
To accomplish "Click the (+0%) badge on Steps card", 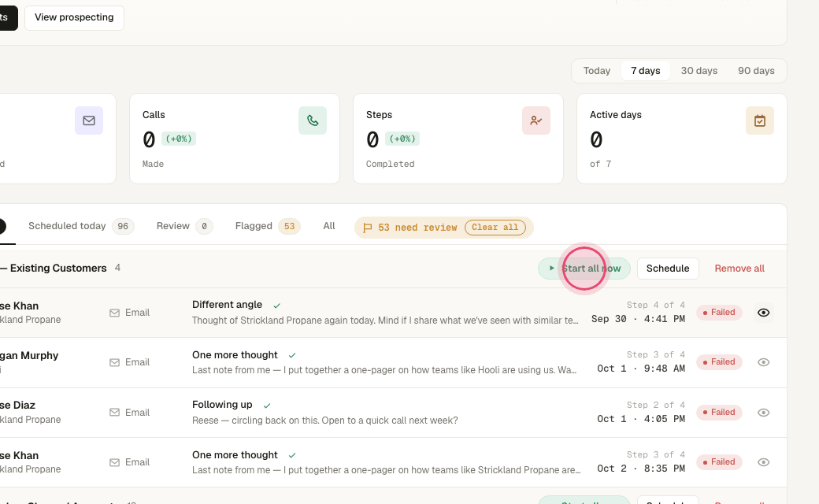I will click(x=402, y=139).
